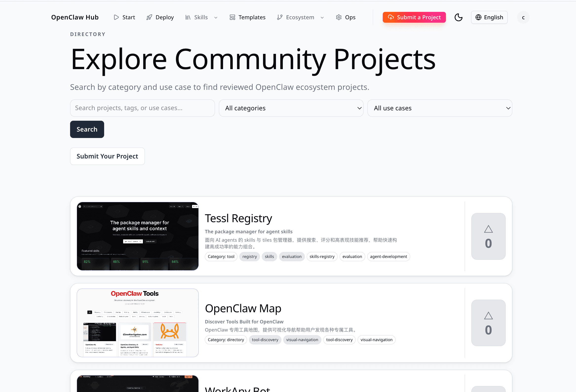Focus the search projects input field
The height and width of the screenshot is (392, 576).
[142, 108]
